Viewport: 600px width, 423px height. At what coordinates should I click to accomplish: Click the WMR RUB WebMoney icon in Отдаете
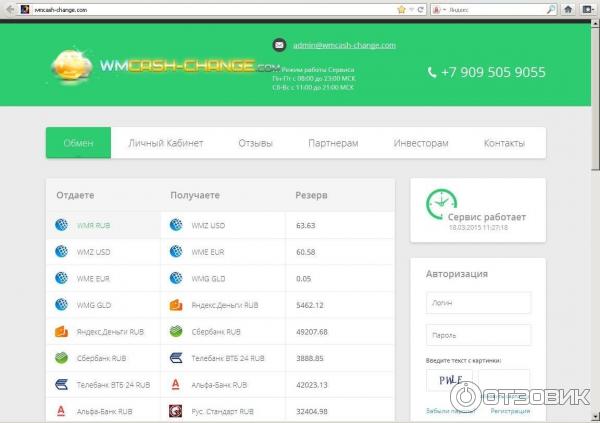pyautogui.click(x=60, y=225)
